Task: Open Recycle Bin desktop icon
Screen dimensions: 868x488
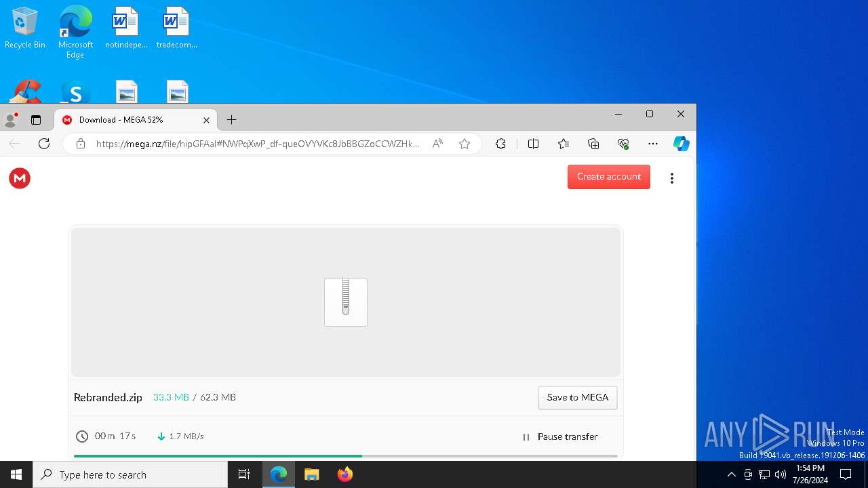Action: (x=25, y=28)
